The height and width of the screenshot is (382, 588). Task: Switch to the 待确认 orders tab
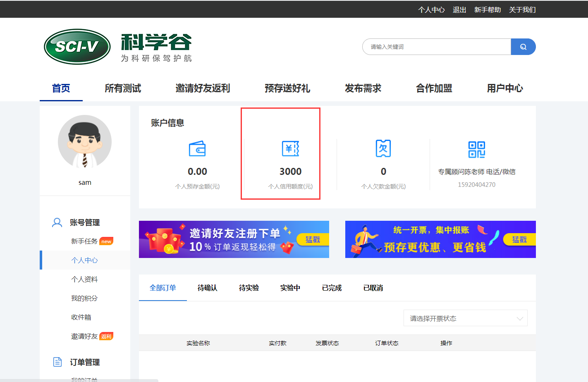coord(207,288)
